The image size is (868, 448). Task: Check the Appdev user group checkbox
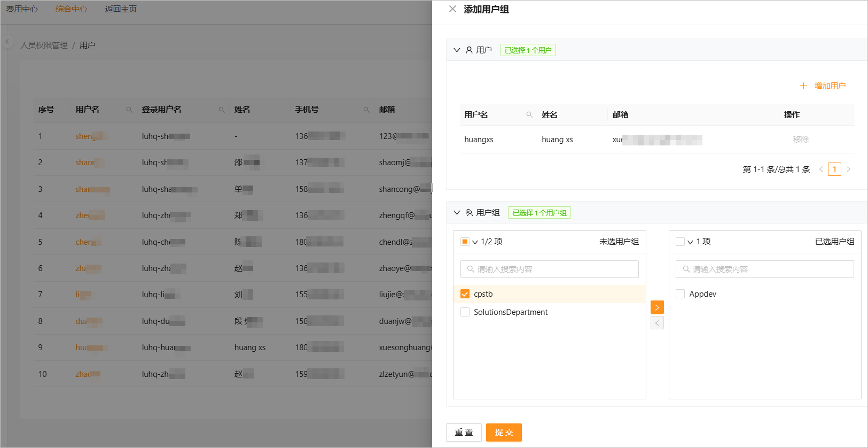coord(680,294)
